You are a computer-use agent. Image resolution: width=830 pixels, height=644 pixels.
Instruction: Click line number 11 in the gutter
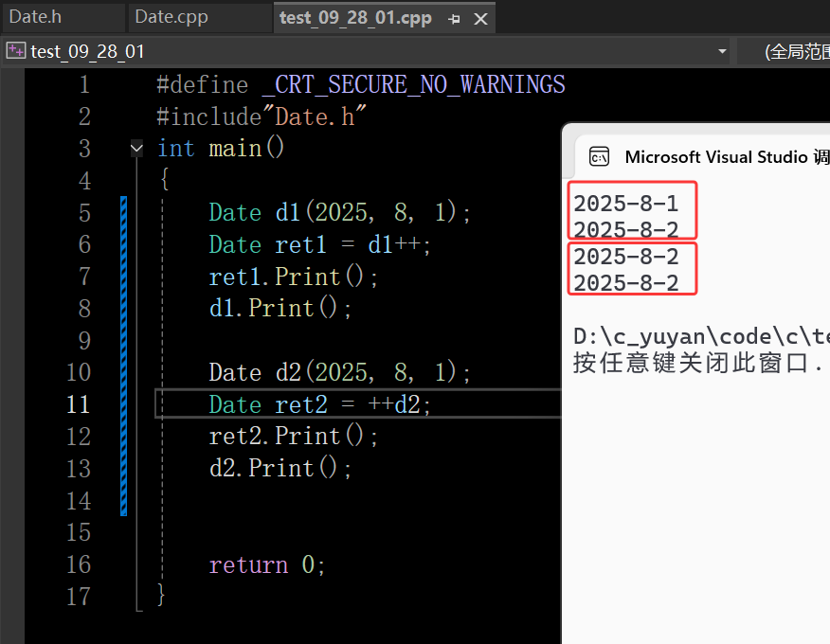(78, 404)
